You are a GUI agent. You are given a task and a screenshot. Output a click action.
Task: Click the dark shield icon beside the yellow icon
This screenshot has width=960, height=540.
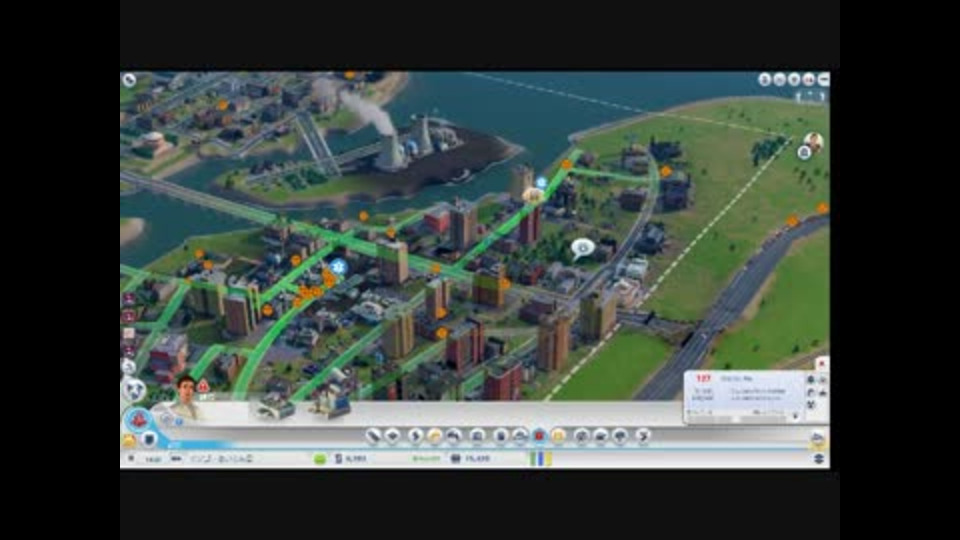point(149,439)
